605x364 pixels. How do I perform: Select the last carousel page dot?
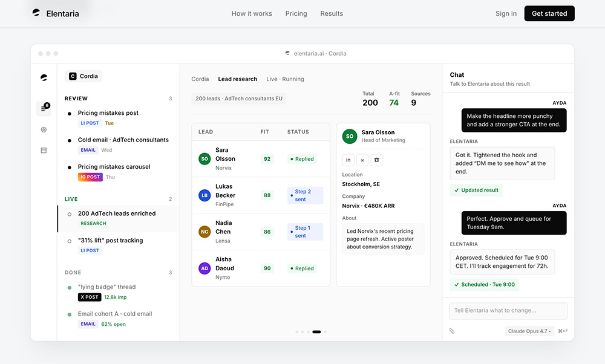(x=325, y=332)
